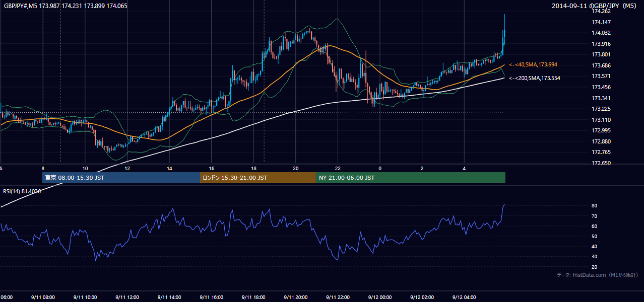
Task: Click the 9/11 16:00 time axis label
Action: [211, 297]
